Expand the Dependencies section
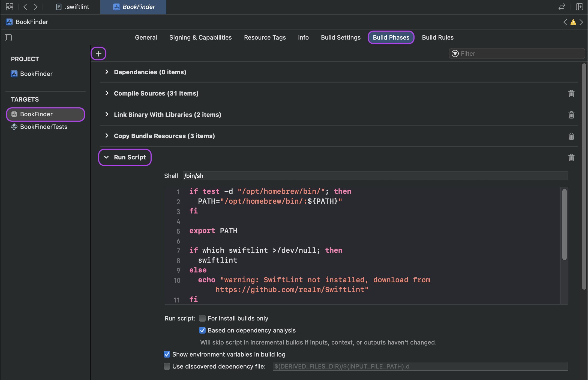 tap(107, 72)
